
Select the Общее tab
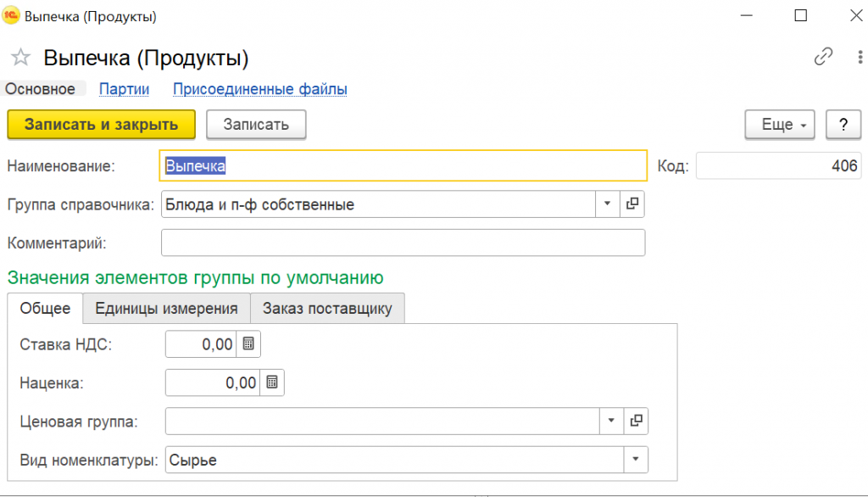(45, 308)
